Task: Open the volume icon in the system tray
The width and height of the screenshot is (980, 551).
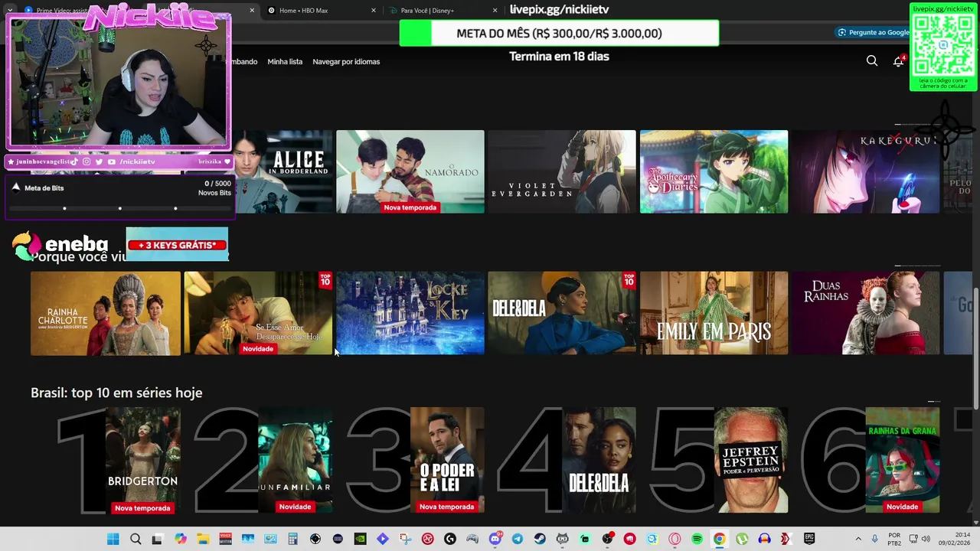Action: (x=925, y=539)
